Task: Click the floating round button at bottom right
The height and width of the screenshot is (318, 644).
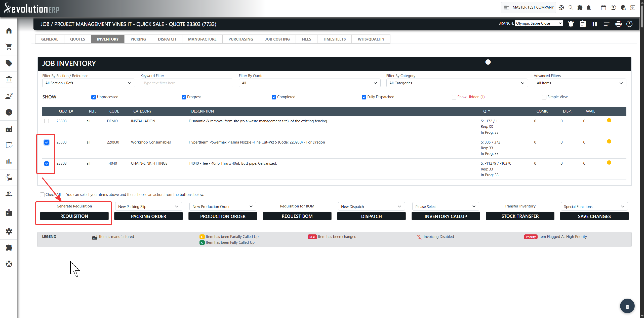Action: point(627,306)
